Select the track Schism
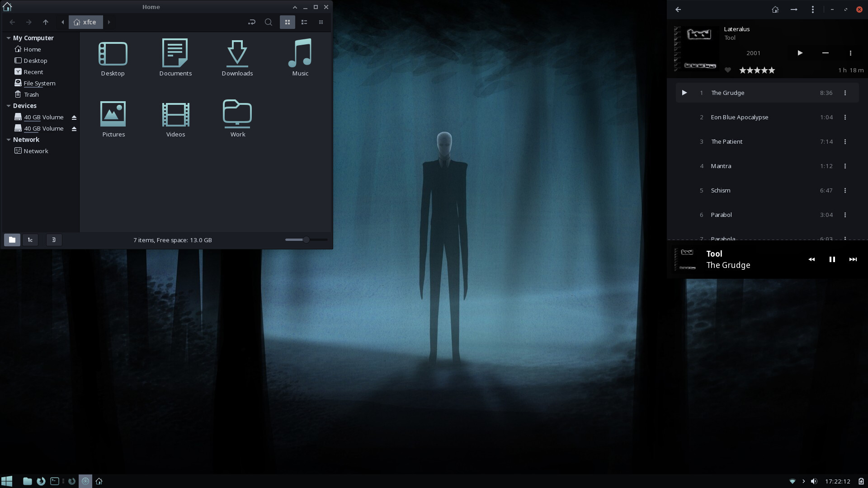868x488 pixels. pos(767,190)
